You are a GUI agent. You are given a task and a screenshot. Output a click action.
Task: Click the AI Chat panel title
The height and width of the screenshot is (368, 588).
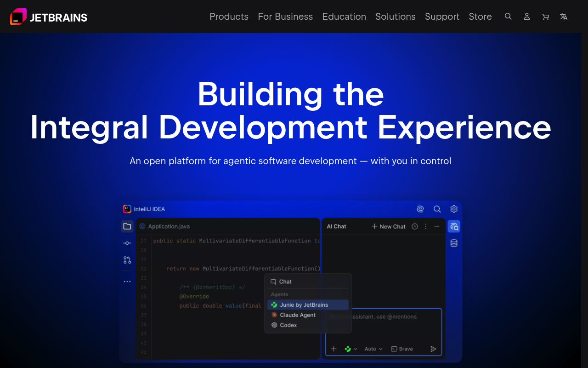pos(336,226)
